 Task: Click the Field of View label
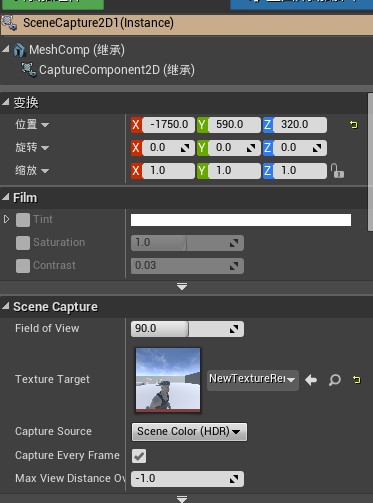pyautogui.click(x=47, y=329)
